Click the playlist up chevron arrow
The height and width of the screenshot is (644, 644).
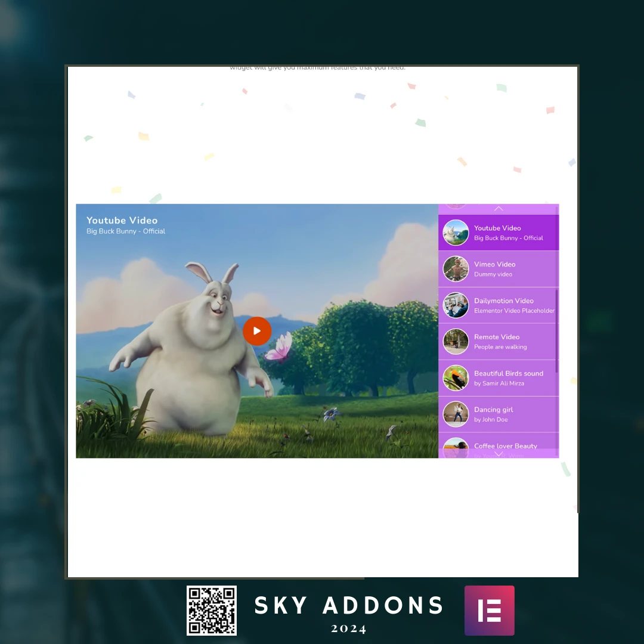(498, 209)
